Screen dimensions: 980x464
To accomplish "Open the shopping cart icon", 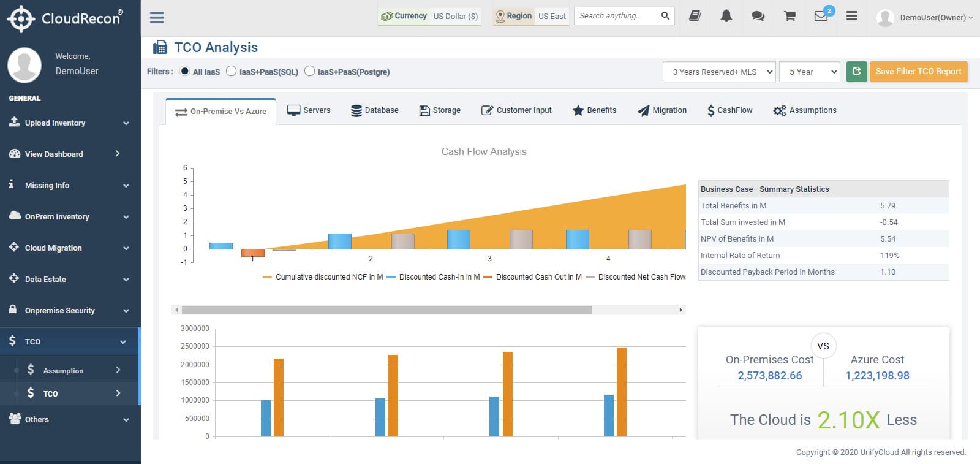I will click(x=790, y=16).
